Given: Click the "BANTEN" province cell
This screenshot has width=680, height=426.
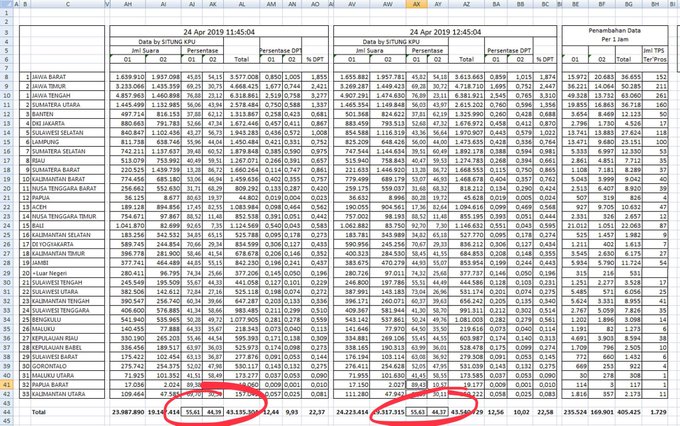Looking at the screenshot, I should (68, 114).
